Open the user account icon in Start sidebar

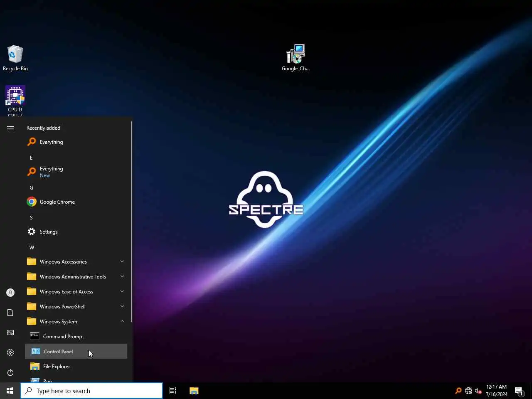10,293
